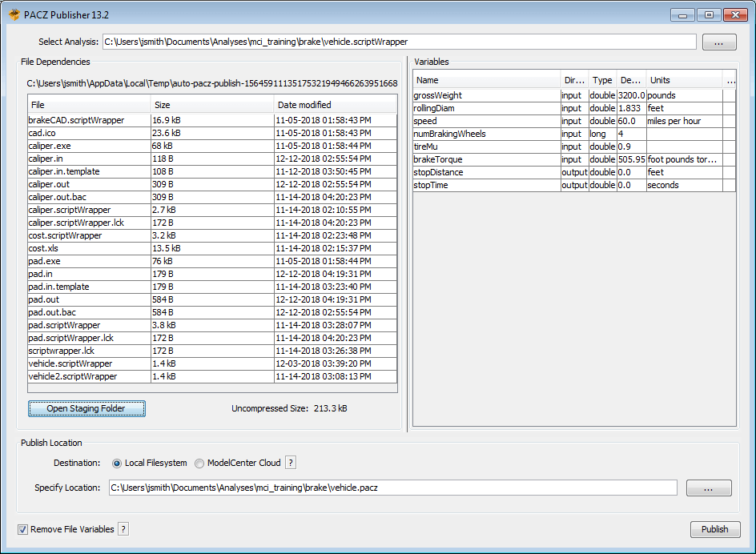
Task: Select the rollingDiam variable row
Action: click(x=574, y=108)
